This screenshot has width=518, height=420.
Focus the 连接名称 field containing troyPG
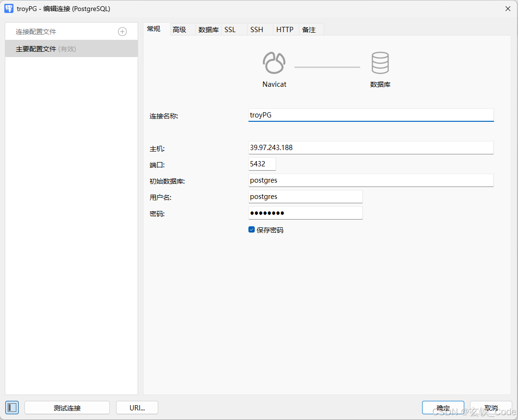[371, 115]
